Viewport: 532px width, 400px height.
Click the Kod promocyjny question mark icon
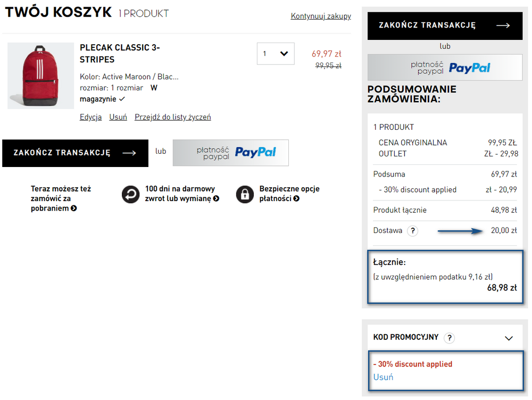pos(450,338)
